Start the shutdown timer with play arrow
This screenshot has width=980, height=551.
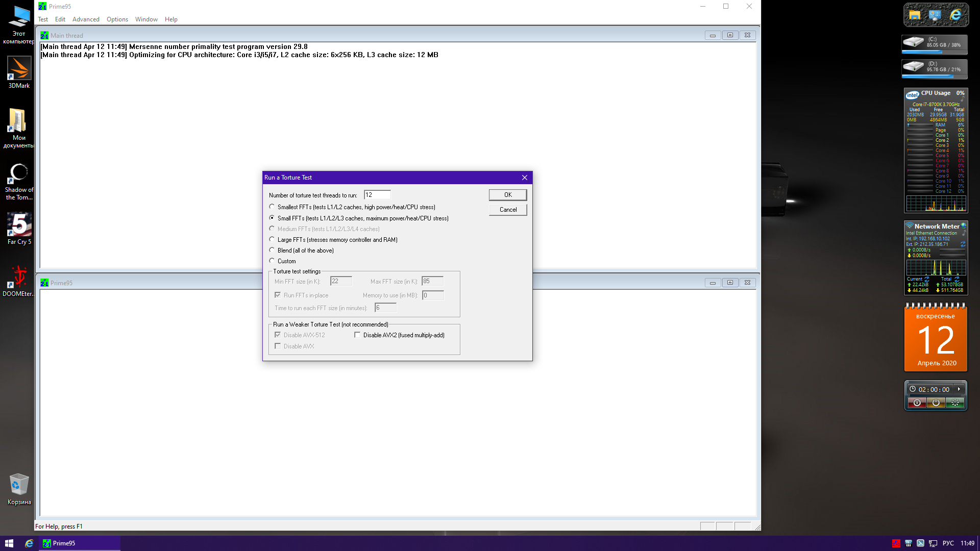pyautogui.click(x=959, y=389)
